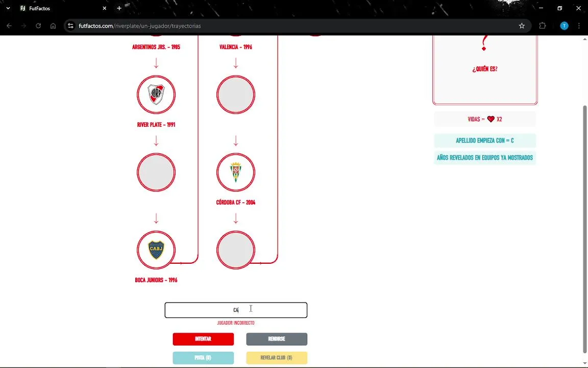Bookmark this page with star icon
The image size is (588, 368).
522,26
